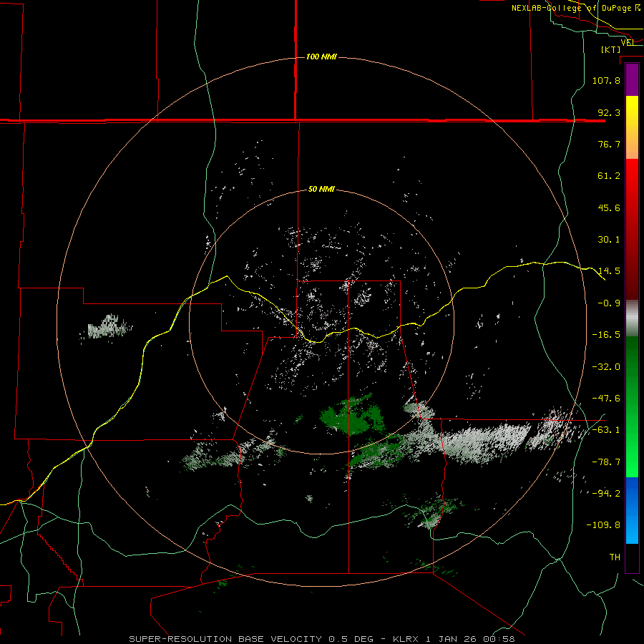The image size is (644, 644).
Task: Click the 14.5 legend value
Action: 609,271
